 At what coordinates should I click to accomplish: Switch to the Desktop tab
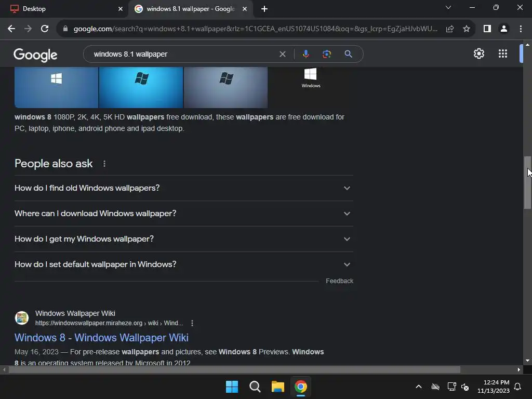point(64,9)
